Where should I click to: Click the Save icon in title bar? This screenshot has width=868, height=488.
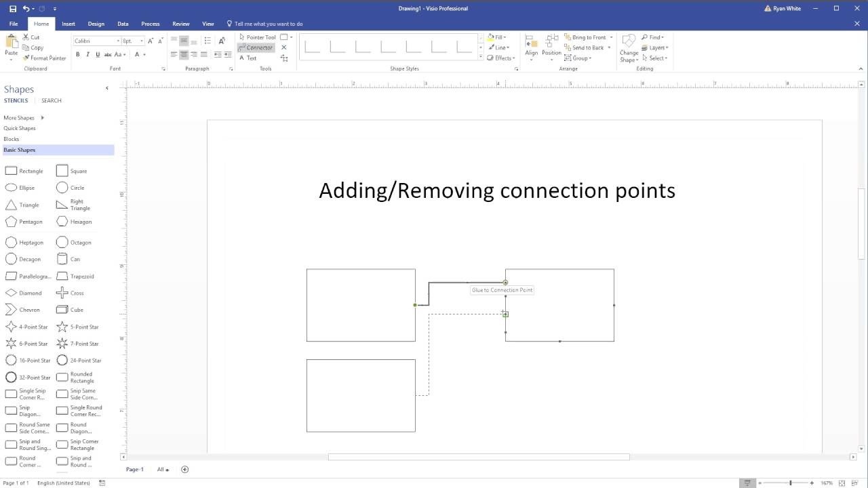pyautogui.click(x=13, y=9)
